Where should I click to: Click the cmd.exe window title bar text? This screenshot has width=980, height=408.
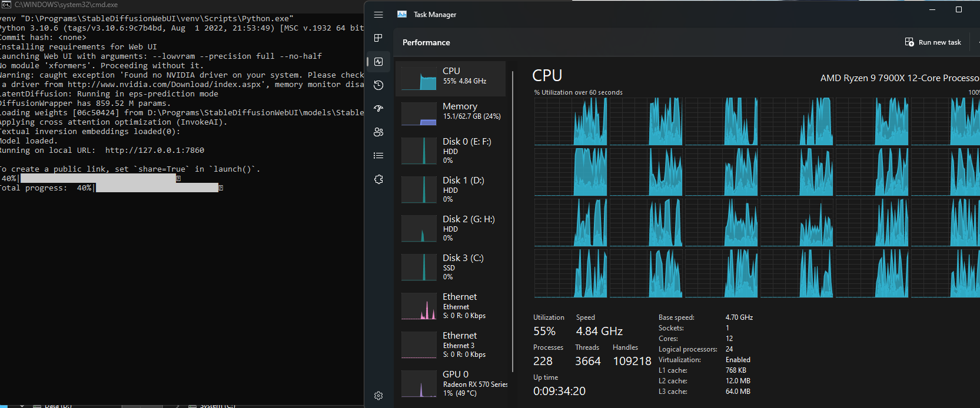point(66,5)
